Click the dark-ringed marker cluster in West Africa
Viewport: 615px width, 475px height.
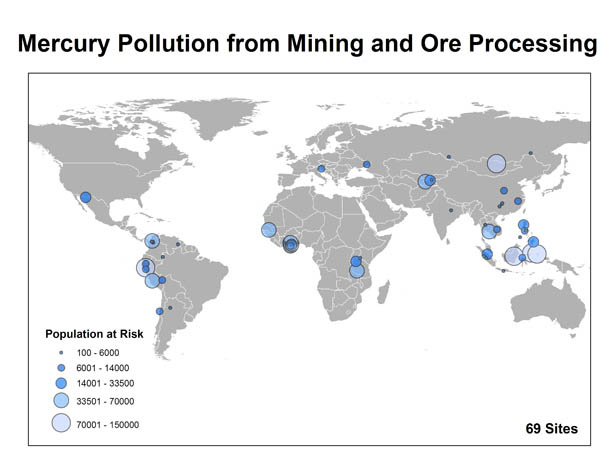pyautogui.click(x=291, y=243)
